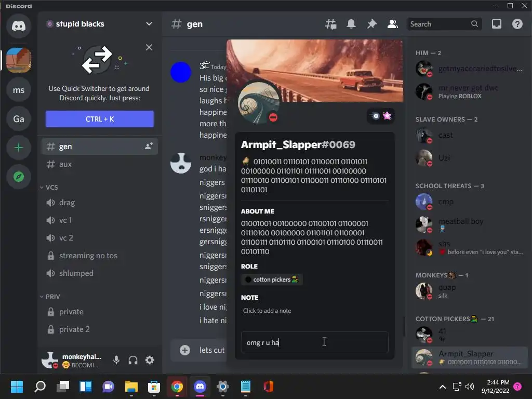Open the taskbar clock and date
The image size is (532, 399).
tap(495, 387)
